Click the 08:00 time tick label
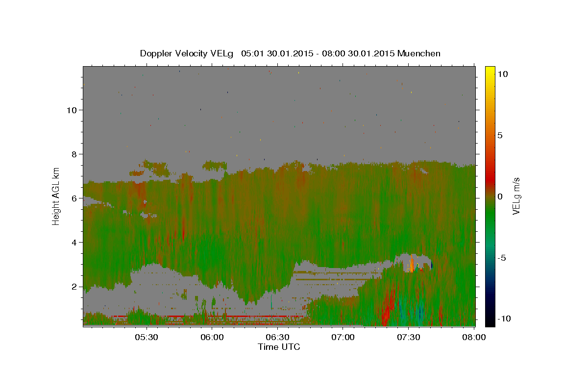The height and width of the screenshot is (392, 588). [x=474, y=337]
